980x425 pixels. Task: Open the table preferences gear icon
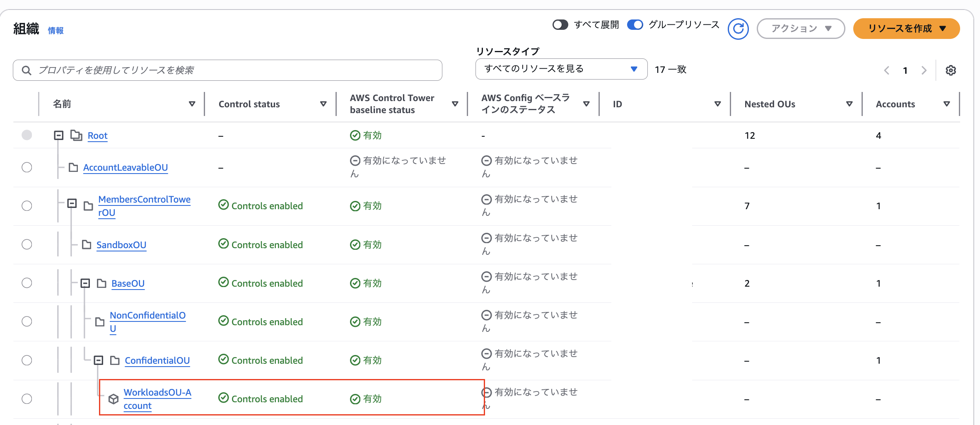click(x=951, y=70)
